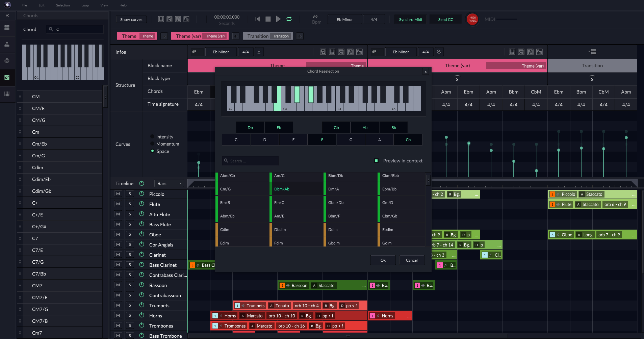Click the Show curves button

pyautogui.click(x=131, y=20)
